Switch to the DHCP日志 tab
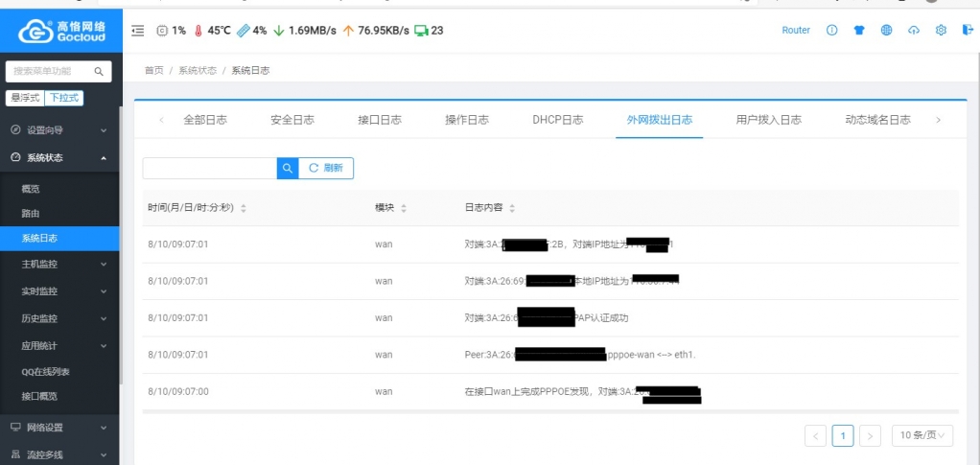The image size is (980, 465). [558, 120]
